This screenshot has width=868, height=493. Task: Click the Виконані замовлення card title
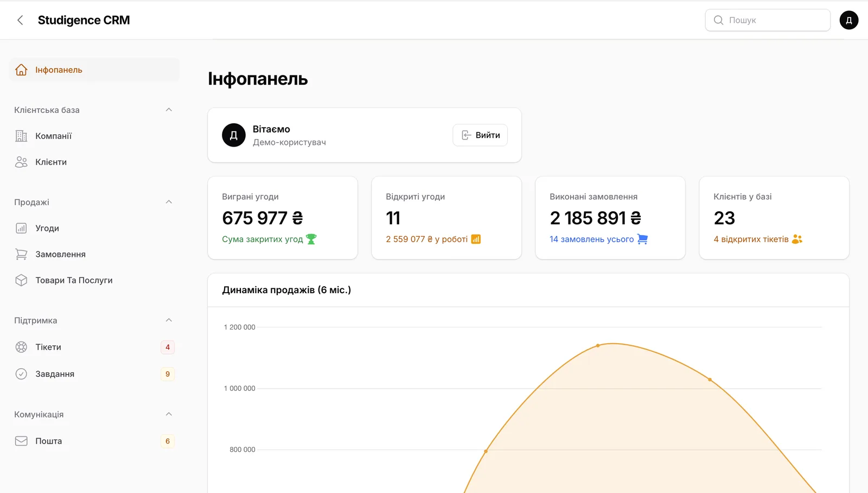pyautogui.click(x=593, y=197)
